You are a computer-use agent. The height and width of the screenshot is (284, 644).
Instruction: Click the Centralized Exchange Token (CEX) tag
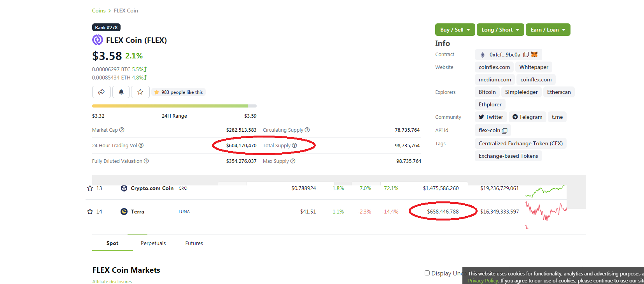pos(521,143)
